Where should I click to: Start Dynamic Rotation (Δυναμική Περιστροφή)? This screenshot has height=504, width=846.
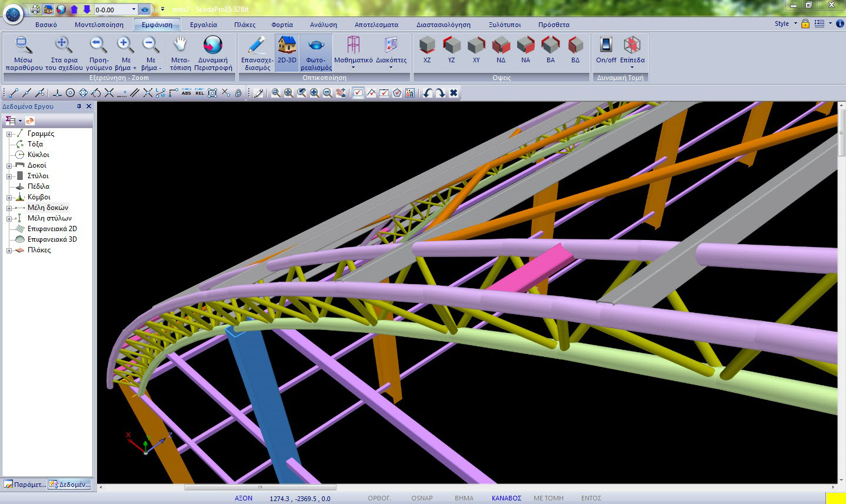(x=213, y=53)
